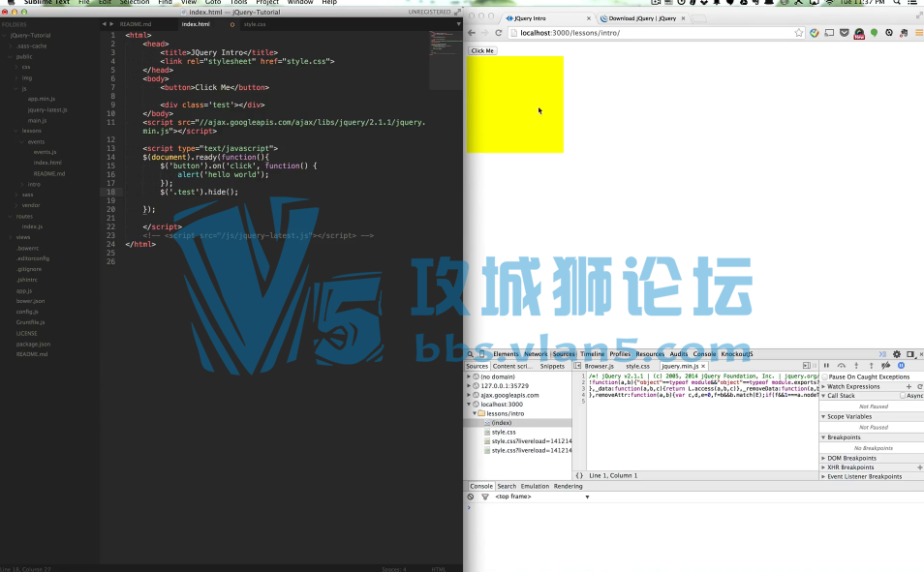The image size is (924, 572).
Task: Open new Chrome tab
Action: tap(699, 18)
